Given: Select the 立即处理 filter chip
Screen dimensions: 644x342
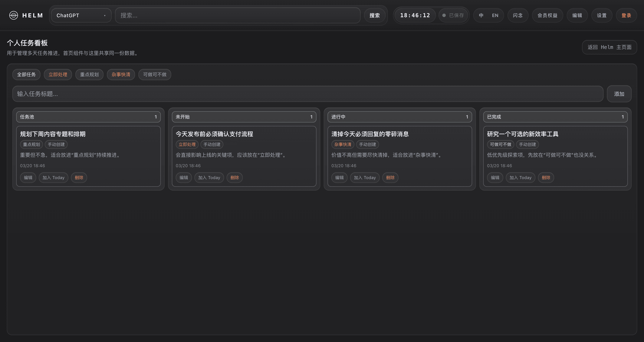Looking at the screenshot, I should 58,74.
